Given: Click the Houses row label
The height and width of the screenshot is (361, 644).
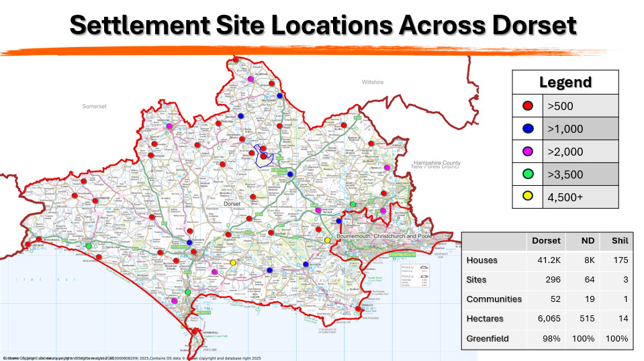Looking at the screenshot, I should pyautogui.click(x=479, y=260).
